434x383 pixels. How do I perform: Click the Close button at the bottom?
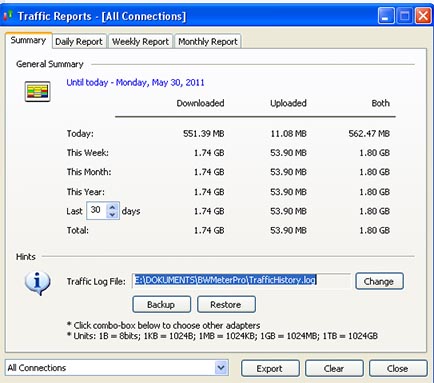pos(398,368)
